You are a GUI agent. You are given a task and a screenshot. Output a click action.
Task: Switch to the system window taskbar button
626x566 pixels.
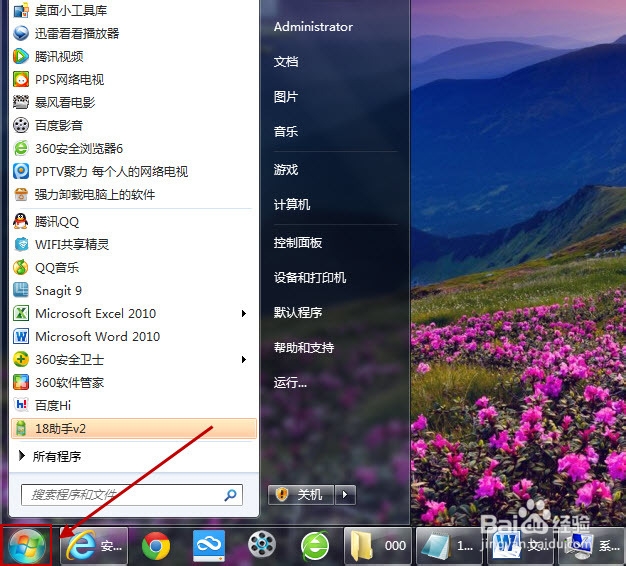pyautogui.click(x=592, y=546)
